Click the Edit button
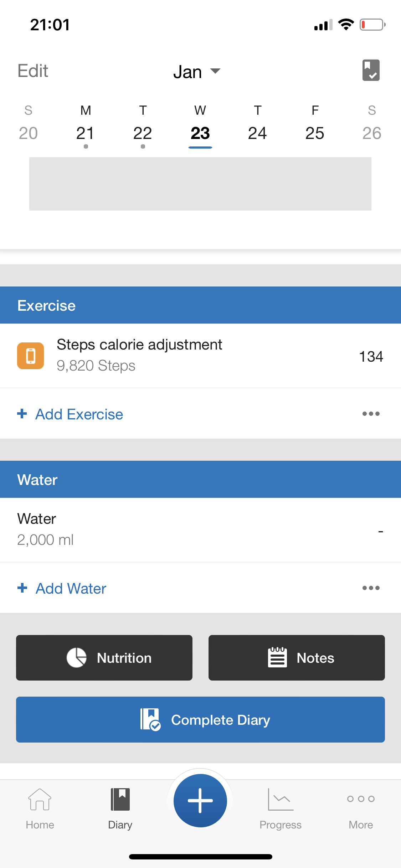This screenshot has width=401, height=868. [x=33, y=71]
